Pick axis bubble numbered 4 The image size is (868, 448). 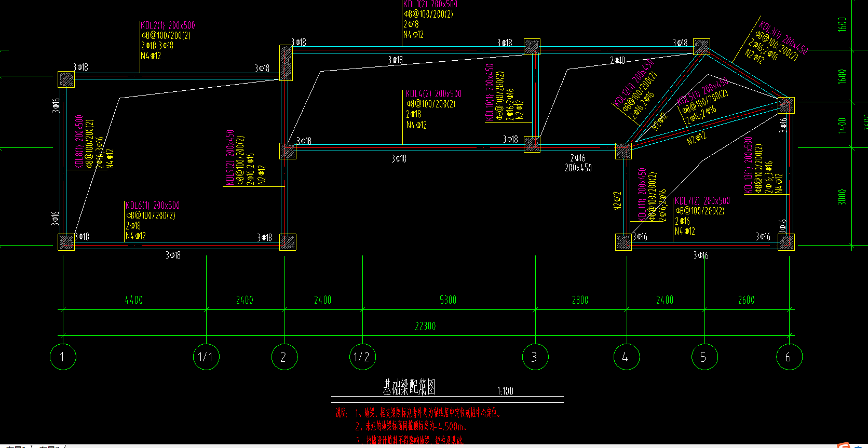627,357
